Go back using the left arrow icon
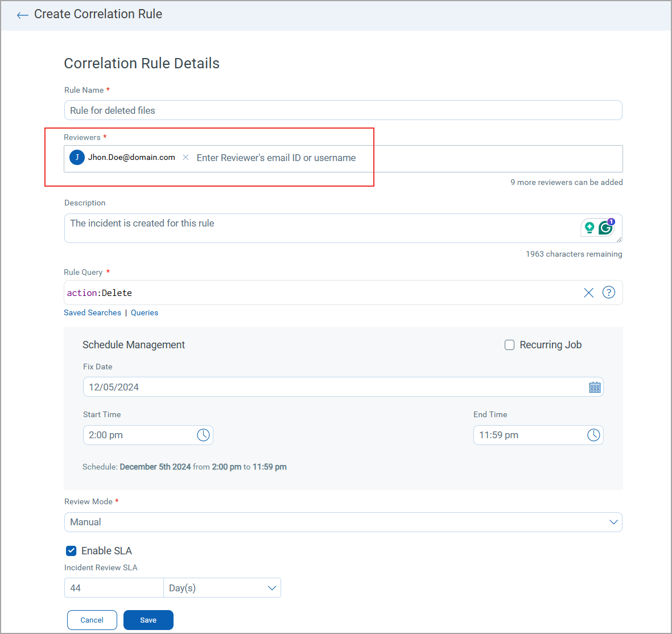The width and height of the screenshot is (672, 634). click(22, 15)
